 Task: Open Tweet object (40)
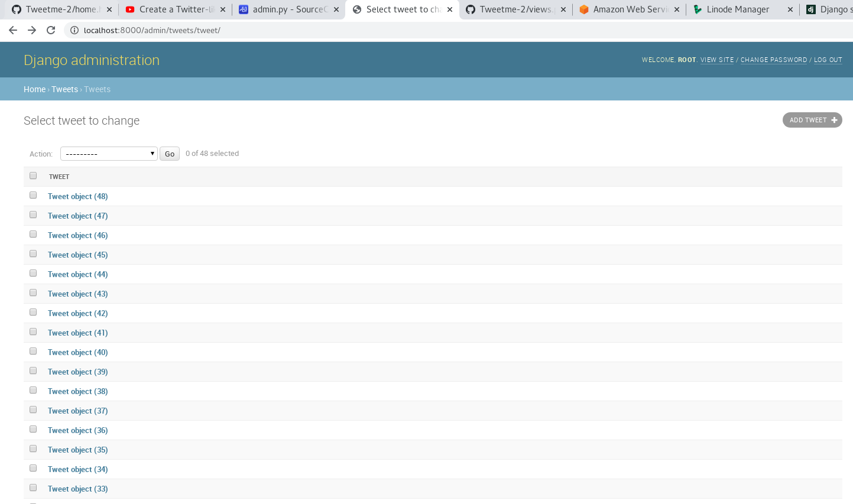click(78, 352)
